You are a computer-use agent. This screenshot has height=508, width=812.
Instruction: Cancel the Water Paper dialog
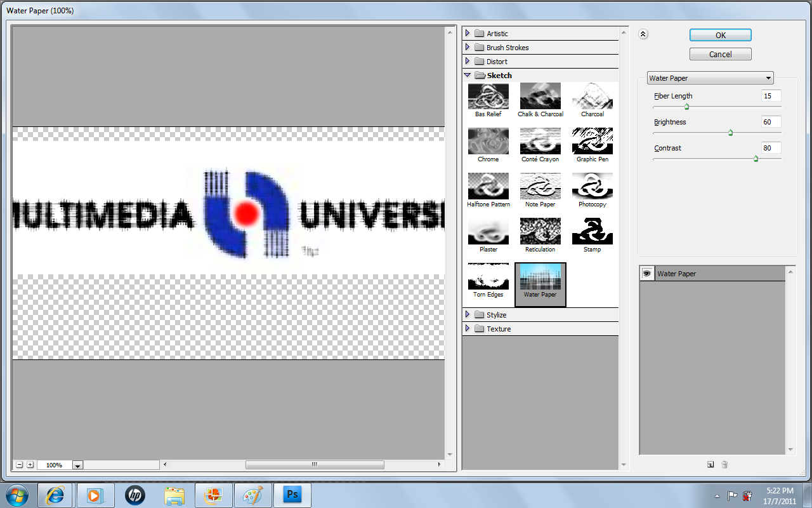pos(721,54)
